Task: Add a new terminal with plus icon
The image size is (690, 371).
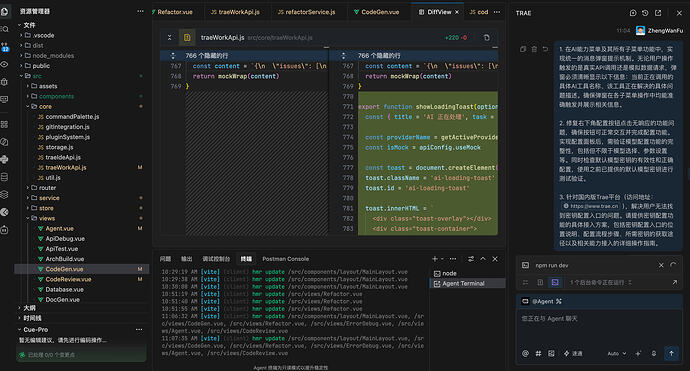Action: [x=435, y=259]
